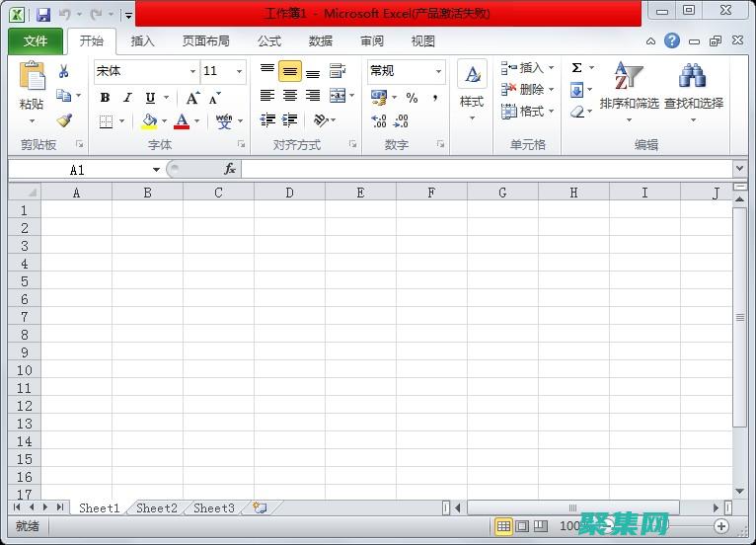
Task: Click the phonetic guide wén icon
Action: coord(224,121)
